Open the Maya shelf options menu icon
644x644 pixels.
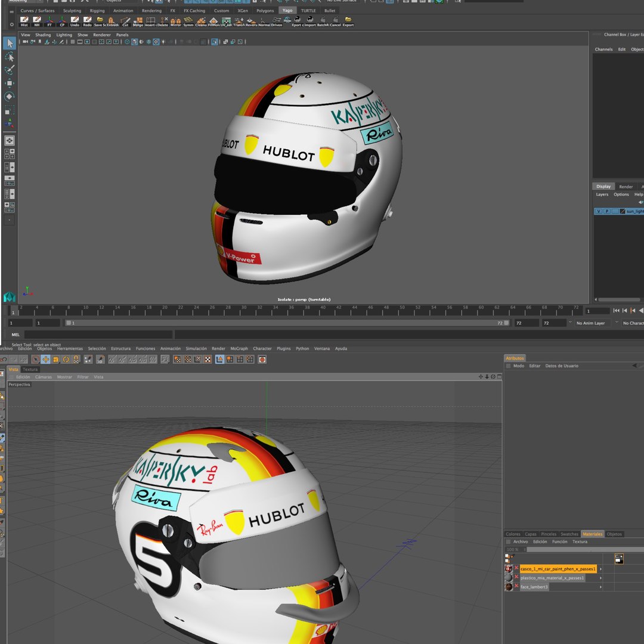(x=11, y=24)
